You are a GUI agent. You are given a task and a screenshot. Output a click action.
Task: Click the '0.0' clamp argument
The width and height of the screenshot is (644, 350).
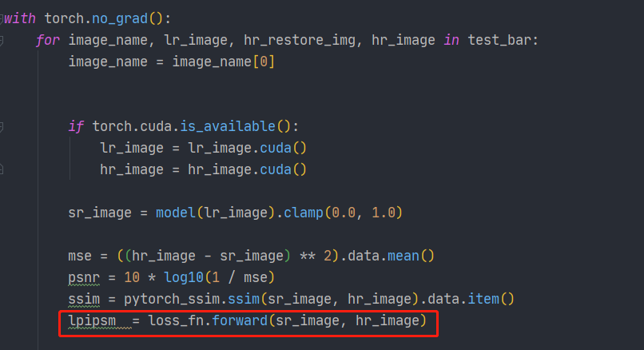pos(344,213)
